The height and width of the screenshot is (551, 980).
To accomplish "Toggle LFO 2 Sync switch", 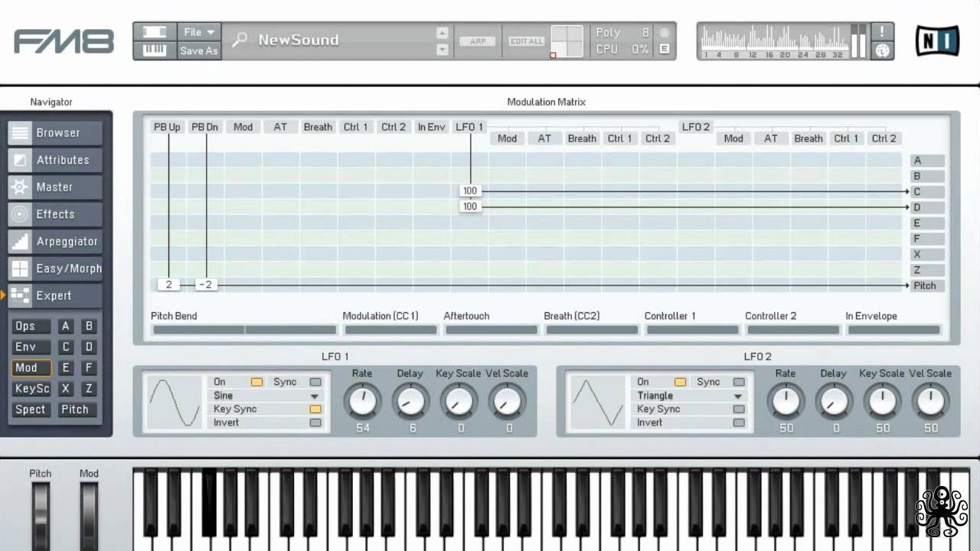I will pos(739,382).
